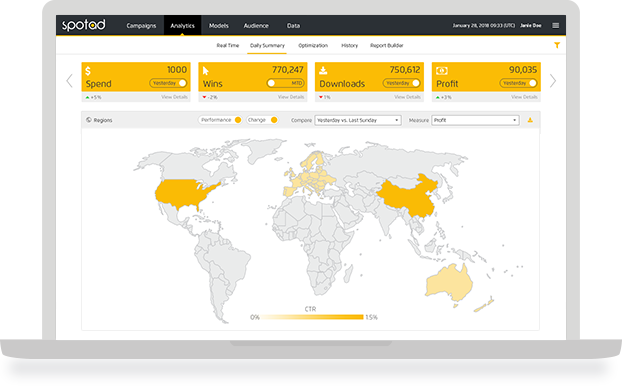
Task: Click the 0% legend label
Action: (255, 317)
